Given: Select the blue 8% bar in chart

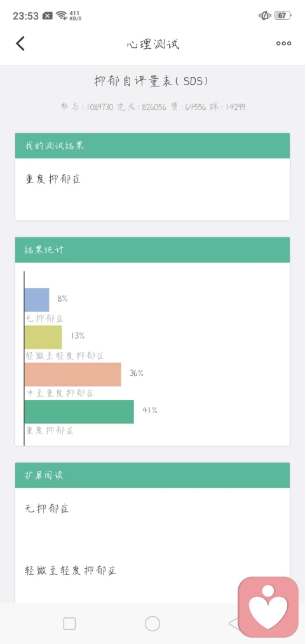Looking at the screenshot, I should pyautogui.click(x=37, y=300).
